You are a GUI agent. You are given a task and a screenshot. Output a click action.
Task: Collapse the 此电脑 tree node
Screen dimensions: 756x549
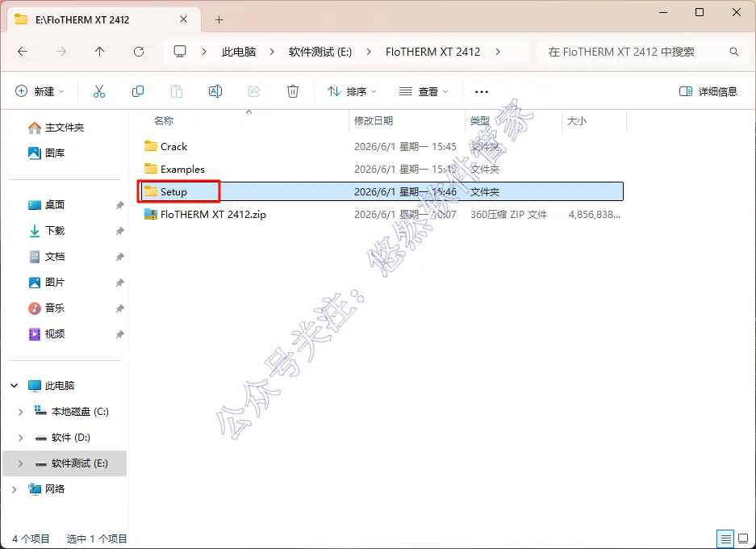coord(15,385)
